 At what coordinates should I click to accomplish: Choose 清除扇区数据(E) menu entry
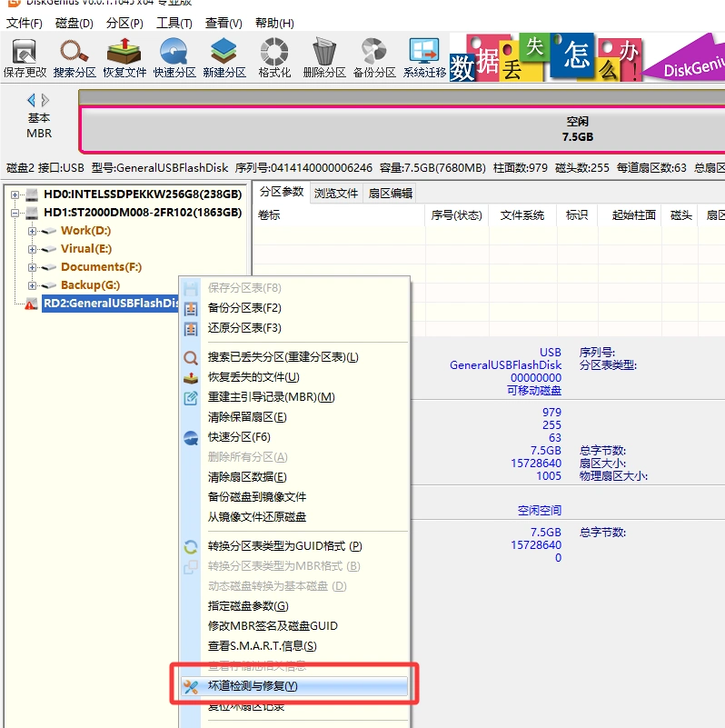coord(295,477)
